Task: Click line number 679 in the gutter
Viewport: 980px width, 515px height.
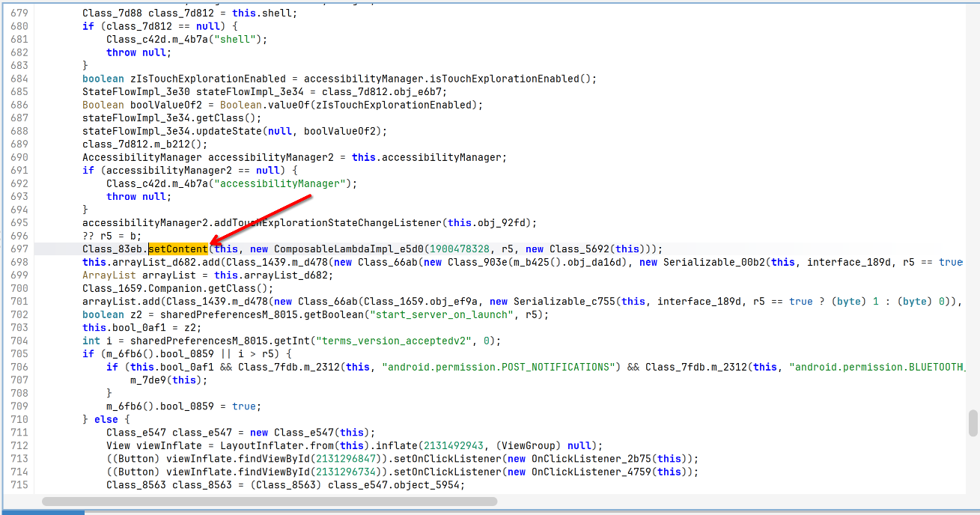Action: (x=19, y=13)
